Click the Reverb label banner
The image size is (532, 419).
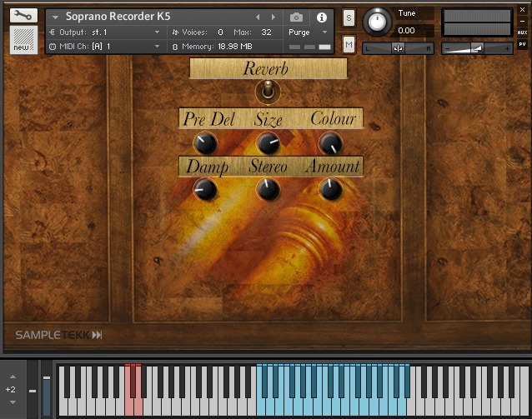click(268, 68)
